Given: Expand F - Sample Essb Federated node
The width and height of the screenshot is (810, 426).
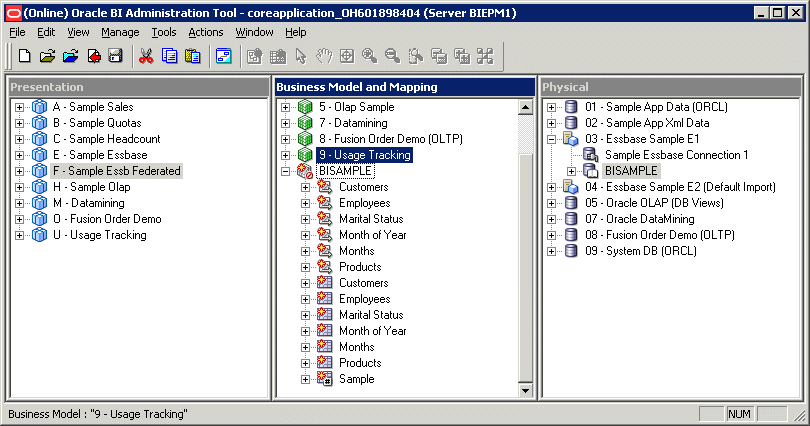Looking at the screenshot, I should [x=19, y=171].
